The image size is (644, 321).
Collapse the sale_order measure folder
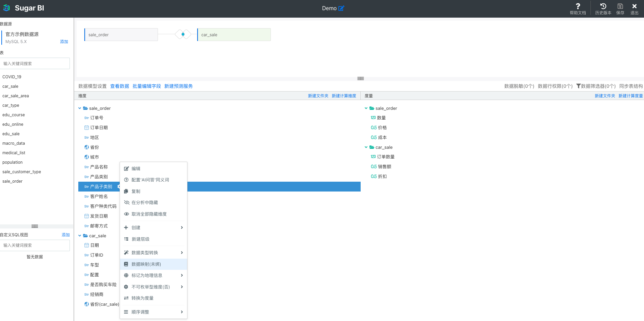(366, 108)
